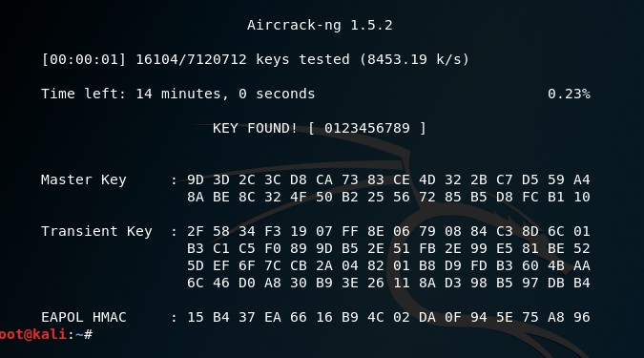Click the Transient Key byte FF
Screen dimensions: 644x358
[x=349, y=231]
